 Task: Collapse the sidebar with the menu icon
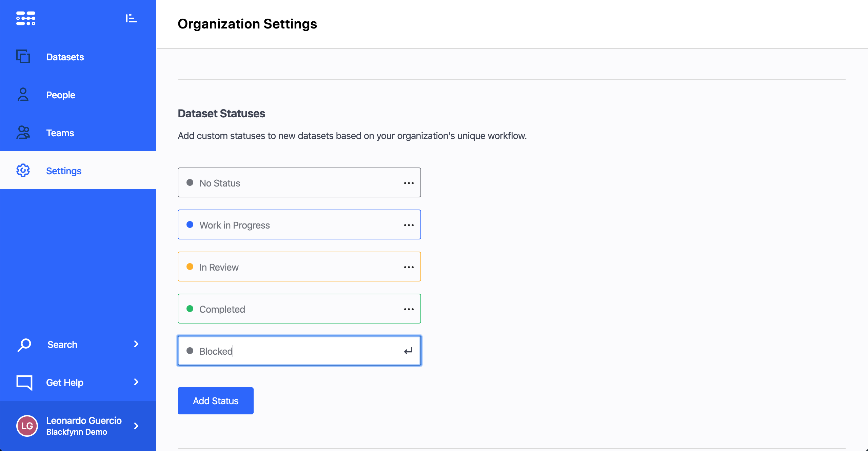[x=131, y=18]
